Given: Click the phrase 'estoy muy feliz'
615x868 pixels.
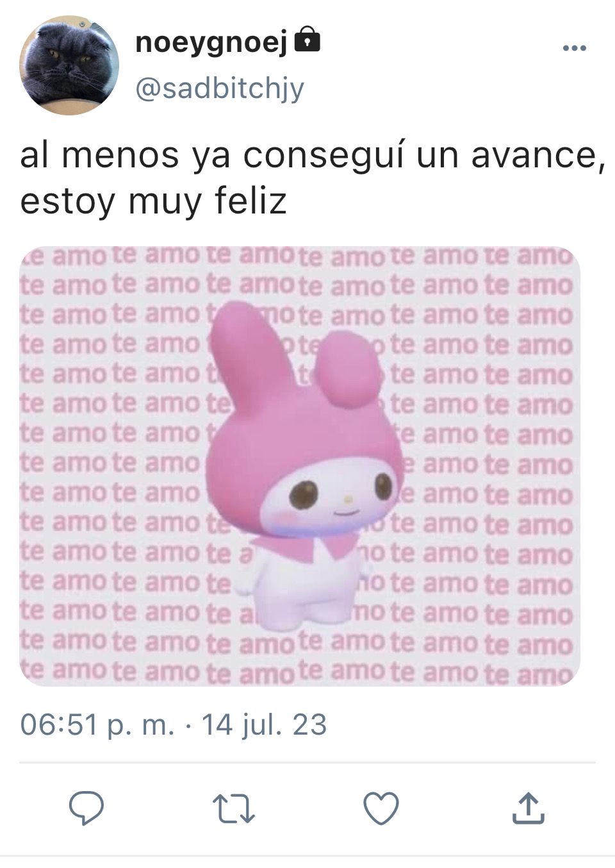Looking at the screenshot, I should point(153,201).
